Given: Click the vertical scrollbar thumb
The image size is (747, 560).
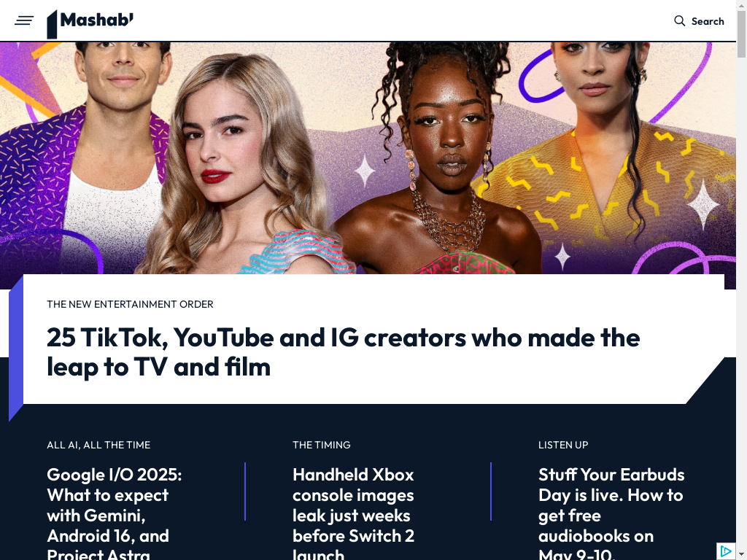Looking at the screenshot, I should tap(742, 34).
